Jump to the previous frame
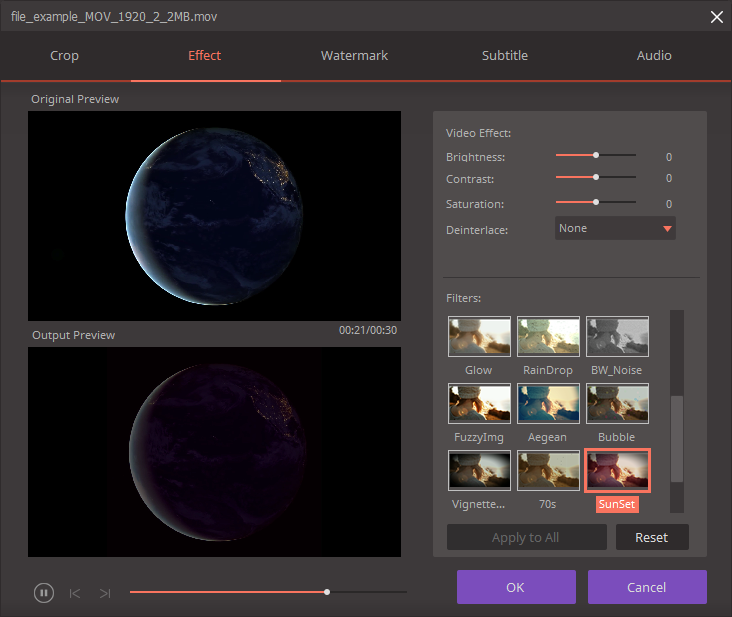Image resolution: width=732 pixels, height=617 pixels. [x=75, y=593]
